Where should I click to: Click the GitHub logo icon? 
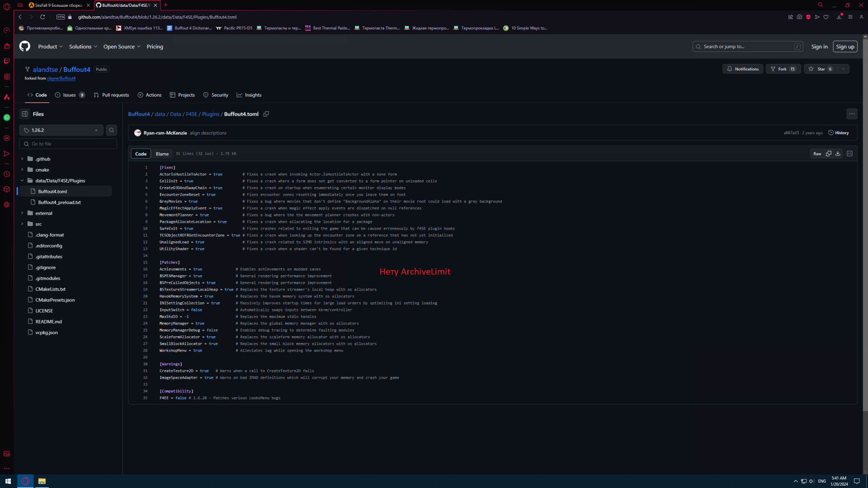25,46
